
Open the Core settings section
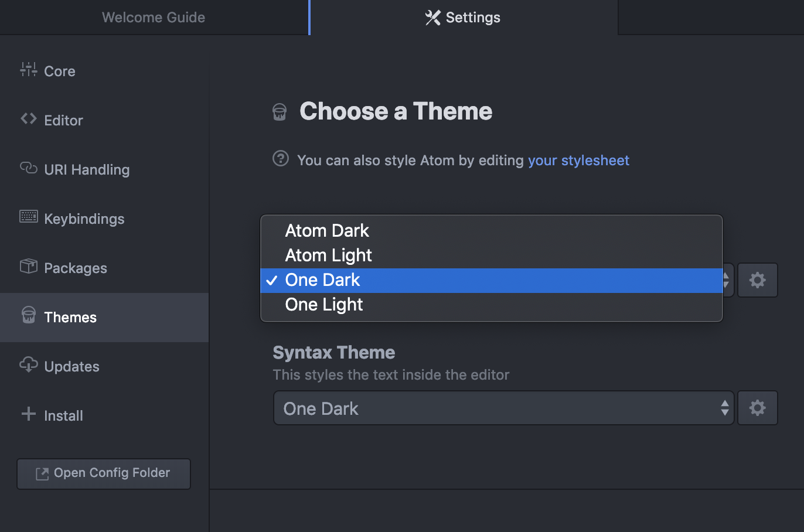tap(104, 71)
